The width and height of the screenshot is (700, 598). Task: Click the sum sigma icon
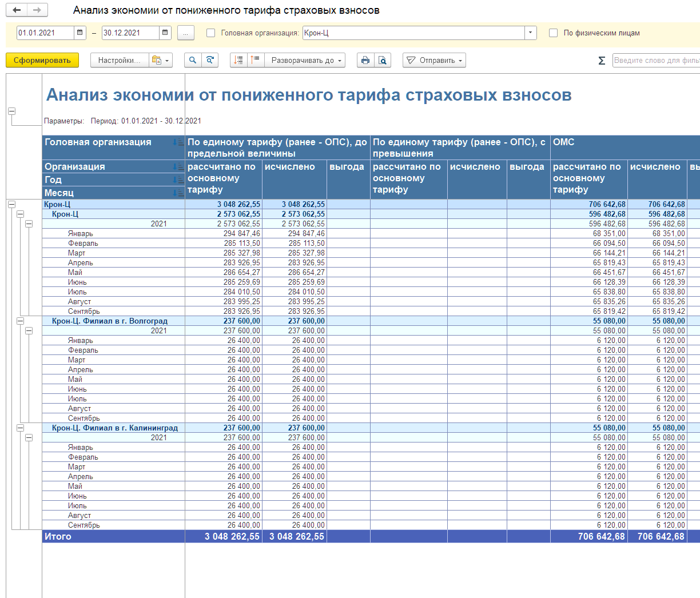[x=602, y=61]
